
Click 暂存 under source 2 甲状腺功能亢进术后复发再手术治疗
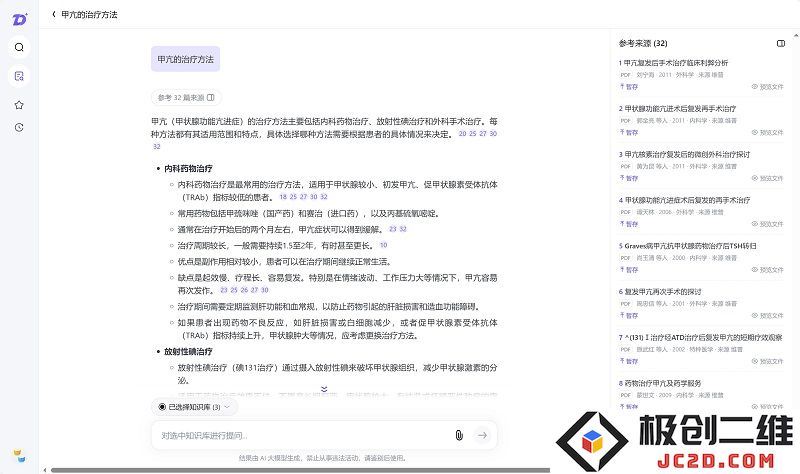point(629,132)
